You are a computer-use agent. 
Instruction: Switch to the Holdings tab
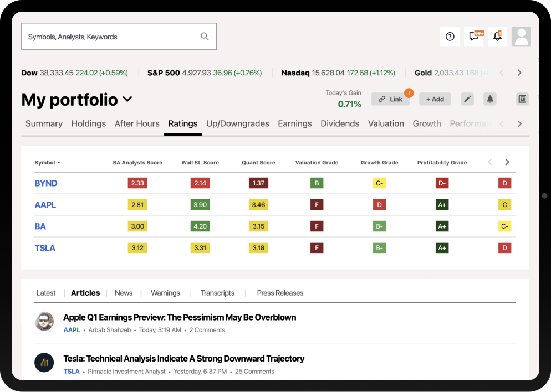89,123
